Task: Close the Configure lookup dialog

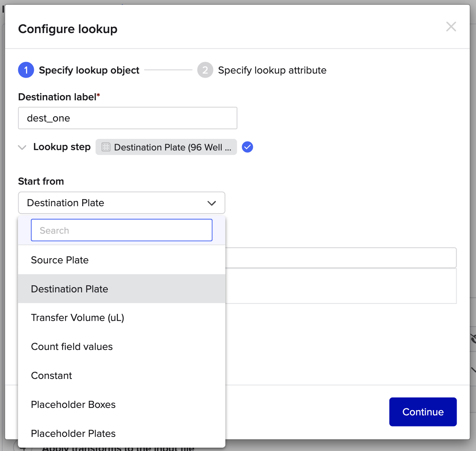Action: (451, 27)
